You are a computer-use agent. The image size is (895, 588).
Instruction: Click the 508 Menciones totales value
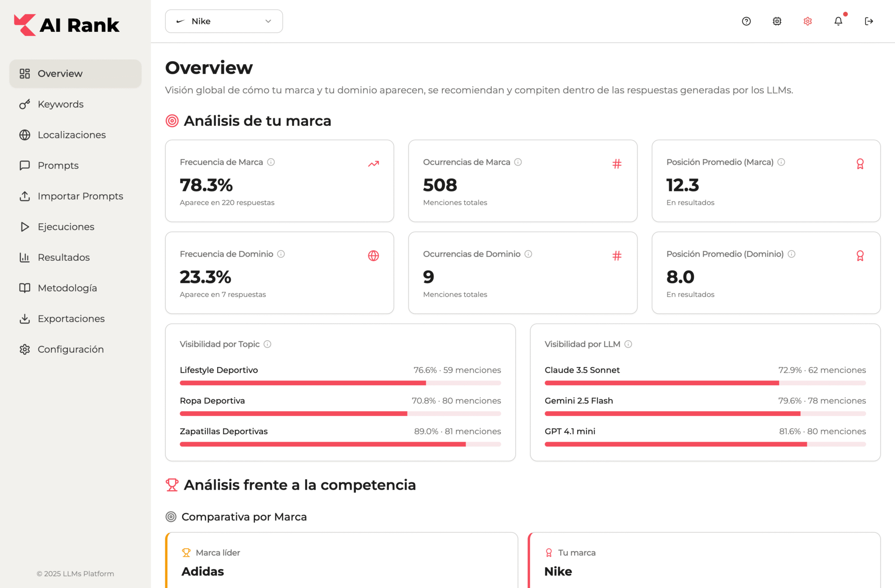(440, 185)
